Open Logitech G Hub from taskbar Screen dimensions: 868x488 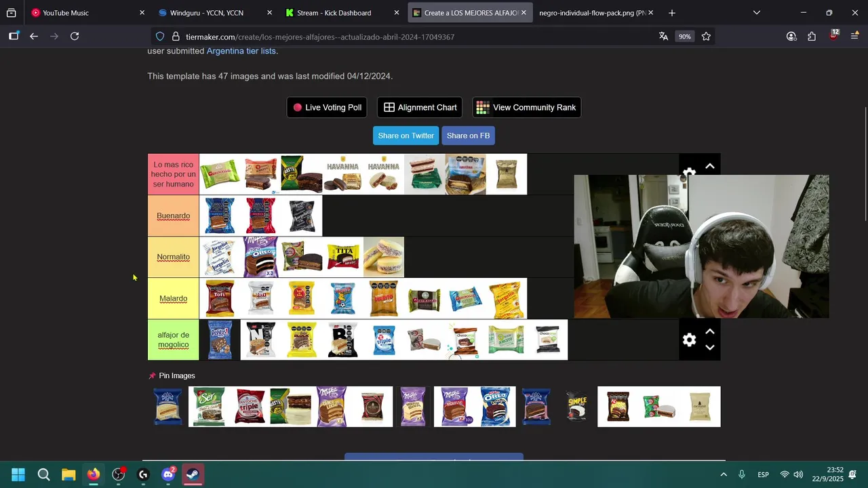[x=143, y=474]
